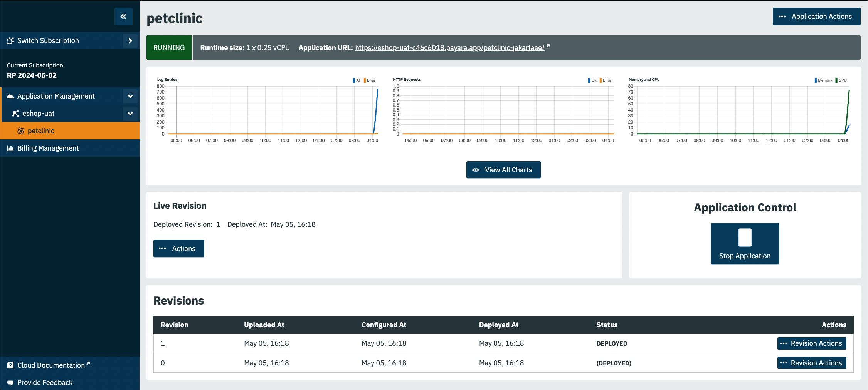The image size is (868, 390).
Task: Click the Configured At column header
Action: (x=384, y=325)
